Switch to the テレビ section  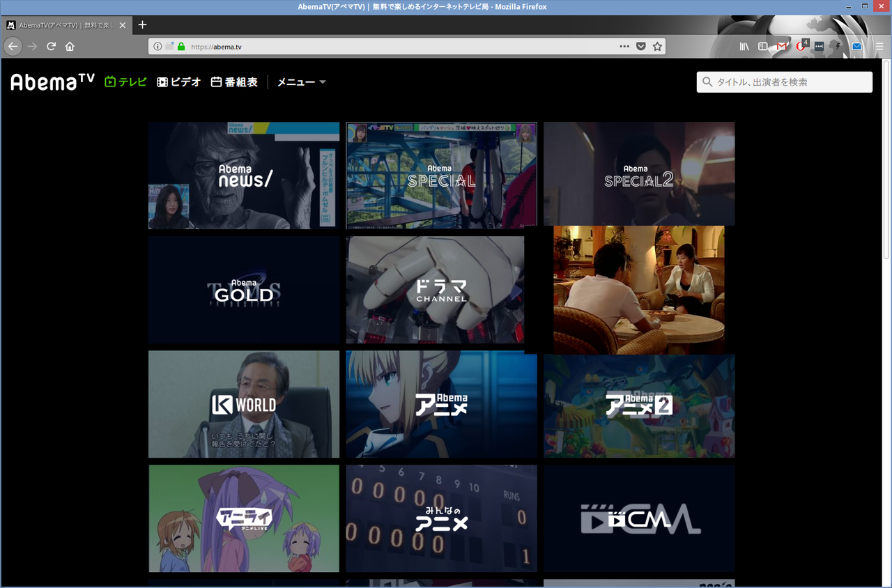pos(126,82)
